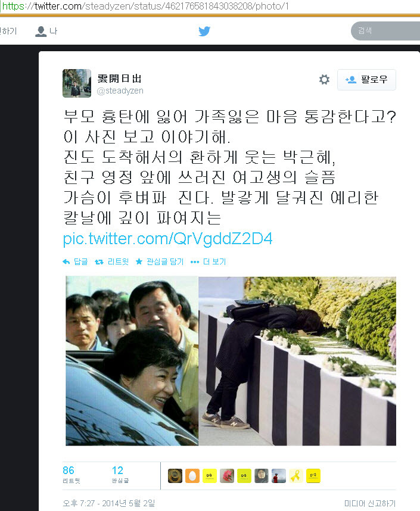
Task: Click the Twitter bird logo
Action: 204,32
